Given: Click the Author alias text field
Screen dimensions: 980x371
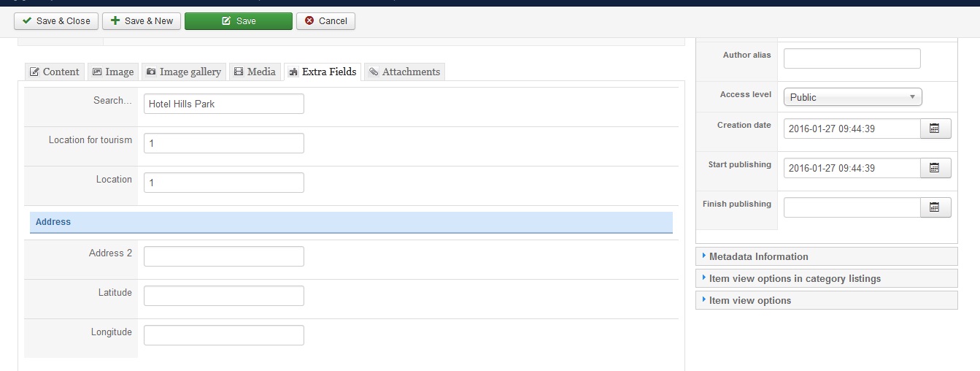Looking at the screenshot, I should click(852, 58).
